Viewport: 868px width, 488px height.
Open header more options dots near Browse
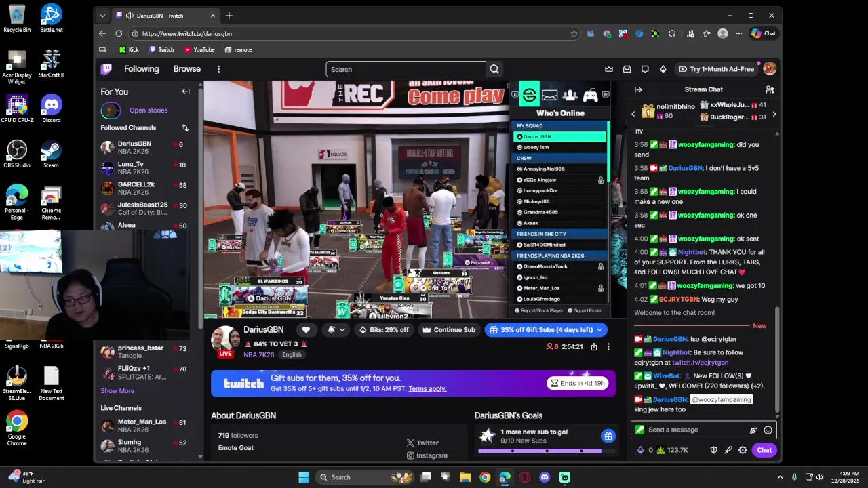(218, 69)
